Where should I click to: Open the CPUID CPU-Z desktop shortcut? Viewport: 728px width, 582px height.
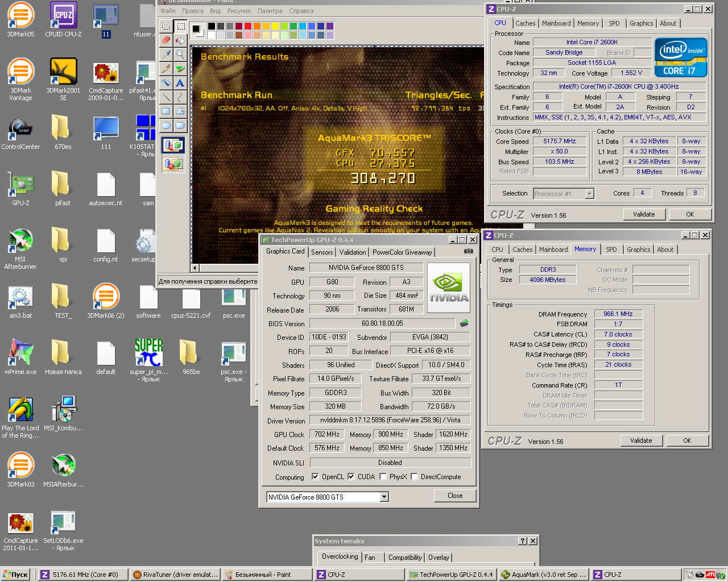[63, 20]
